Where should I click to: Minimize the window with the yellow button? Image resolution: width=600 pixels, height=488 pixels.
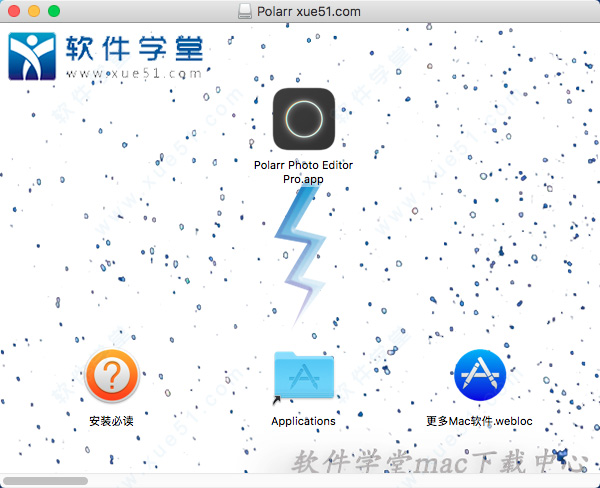pos(34,11)
